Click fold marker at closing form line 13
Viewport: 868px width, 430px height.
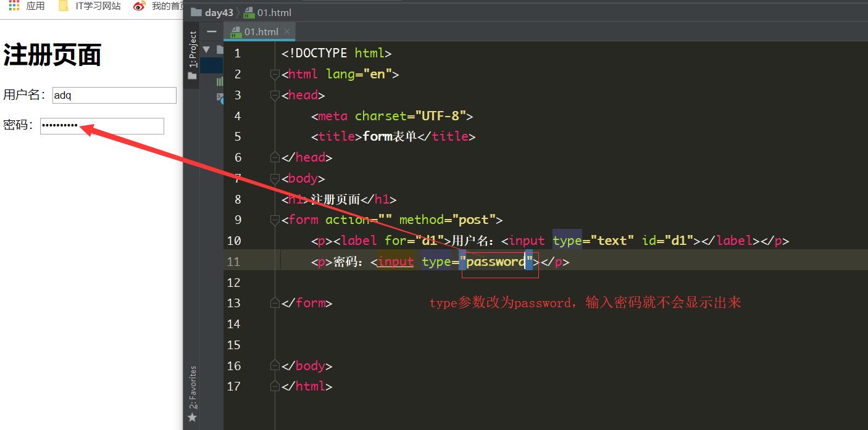click(275, 303)
